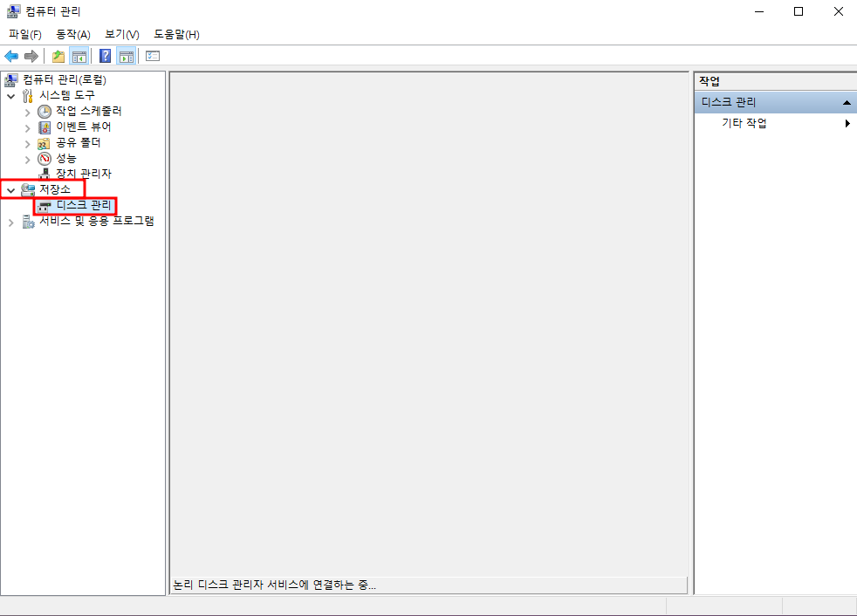Toggle the Show/Hide Console Tree icon
Image resolution: width=857 pixels, height=616 pixels.
pos(79,57)
